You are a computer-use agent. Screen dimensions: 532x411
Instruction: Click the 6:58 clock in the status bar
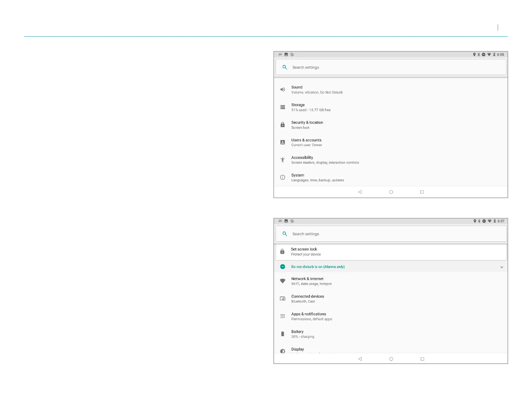point(500,54)
